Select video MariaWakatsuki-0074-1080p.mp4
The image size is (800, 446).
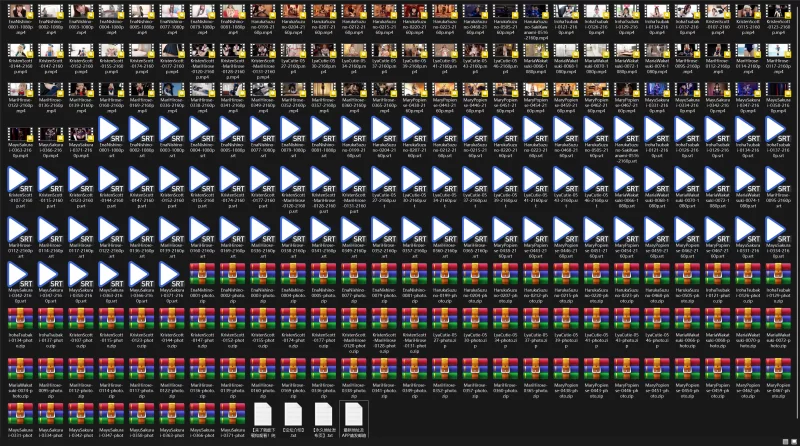[657, 59]
